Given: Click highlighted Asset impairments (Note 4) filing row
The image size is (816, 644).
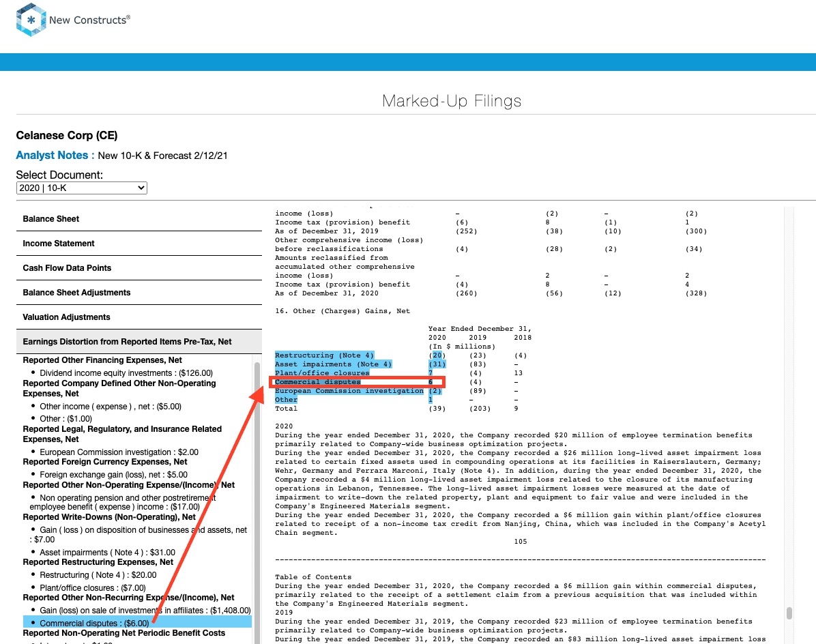Looking at the screenshot, I should 334,364.
